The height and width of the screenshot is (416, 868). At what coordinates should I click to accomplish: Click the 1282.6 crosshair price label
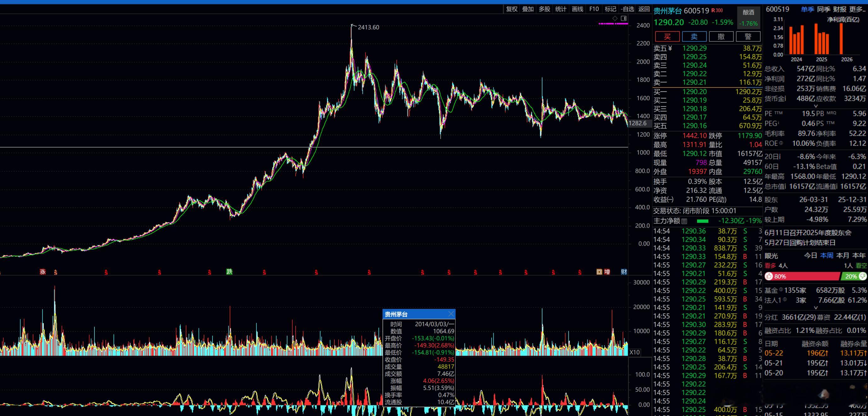click(x=638, y=123)
